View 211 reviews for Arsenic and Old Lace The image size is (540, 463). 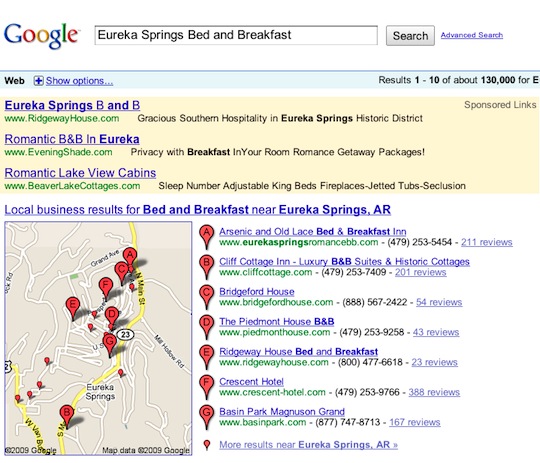(487, 242)
